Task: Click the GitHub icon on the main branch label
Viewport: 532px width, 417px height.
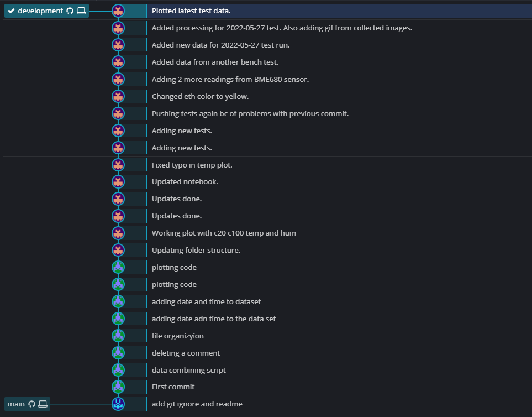Action: [31, 404]
